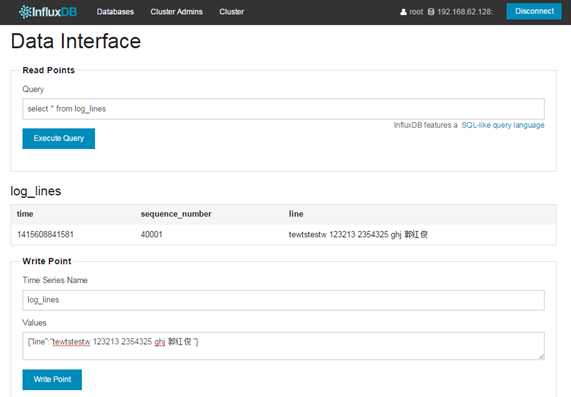Click the root user icon
The height and width of the screenshot is (397, 571).
(x=403, y=12)
